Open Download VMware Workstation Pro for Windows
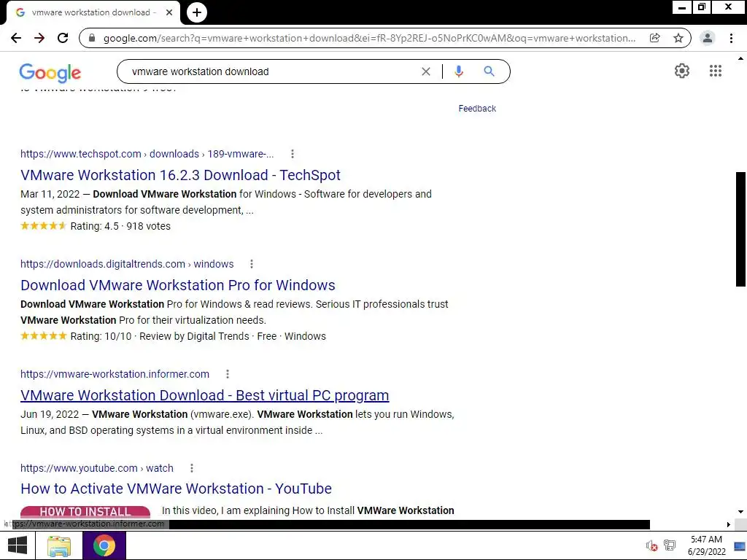The width and height of the screenshot is (747, 560). coord(178,285)
